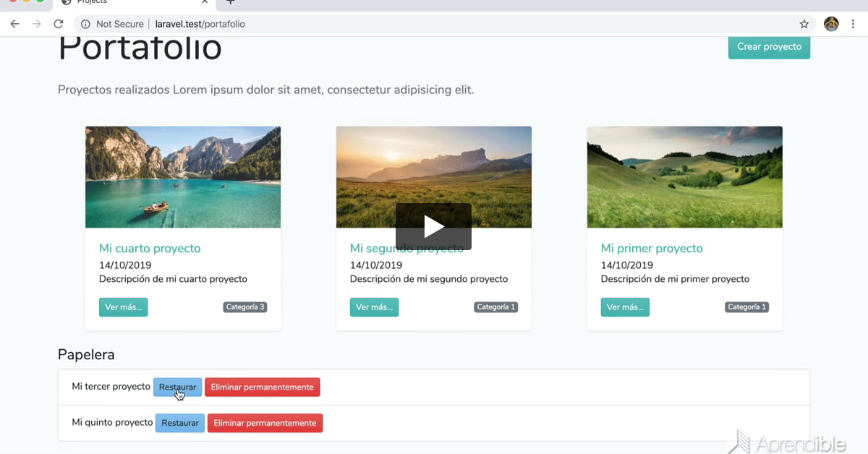The height and width of the screenshot is (454, 868).
Task: Click the lake image of Mi cuarto proyecto
Action: click(183, 177)
